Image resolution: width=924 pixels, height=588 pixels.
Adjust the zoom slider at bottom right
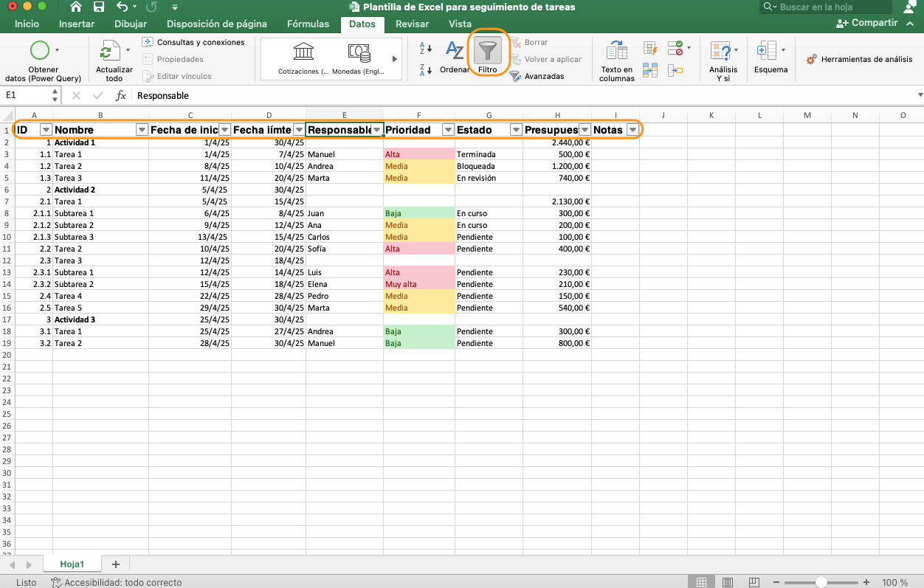(x=821, y=581)
